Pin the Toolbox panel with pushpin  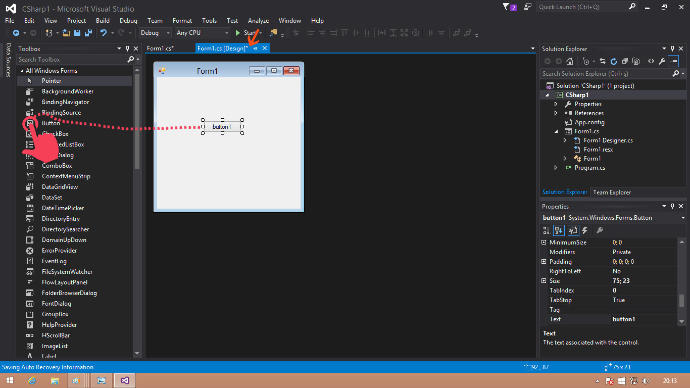pos(127,48)
